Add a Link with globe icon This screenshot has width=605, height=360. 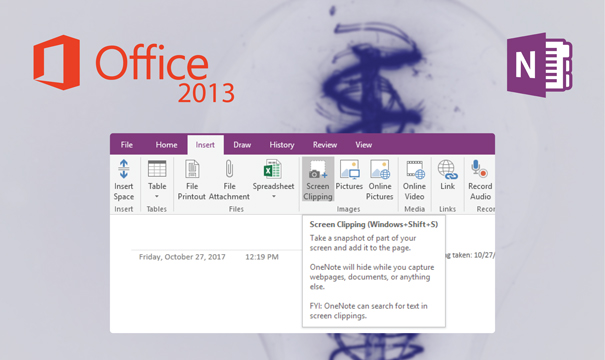[x=447, y=176]
